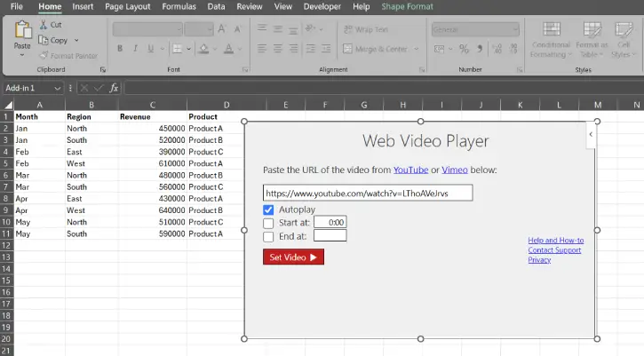Click the formula bar input
The image size is (644, 356).
[384, 88]
